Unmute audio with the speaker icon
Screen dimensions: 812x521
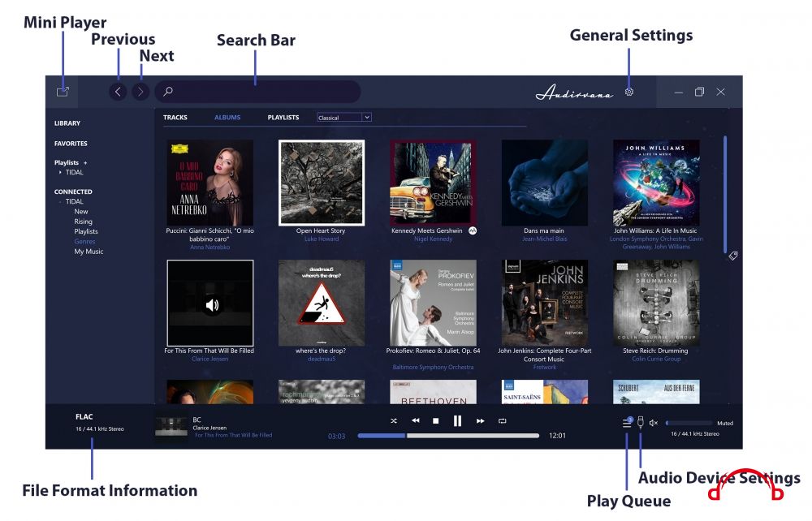[x=654, y=423]
